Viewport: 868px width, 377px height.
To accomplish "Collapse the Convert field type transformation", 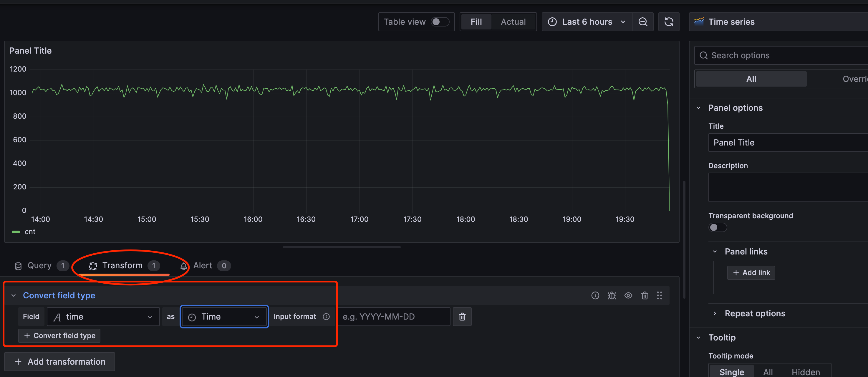I will 14,295.
